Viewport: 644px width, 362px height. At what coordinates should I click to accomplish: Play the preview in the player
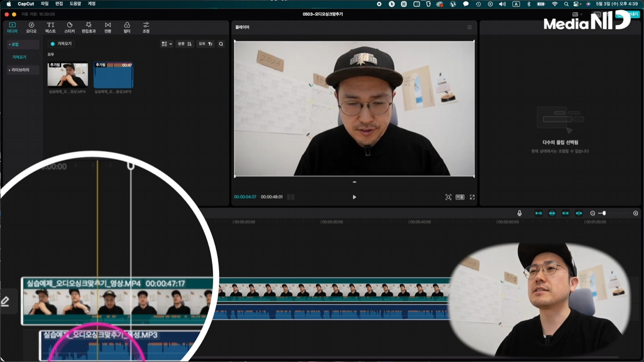tap(354, 197)
